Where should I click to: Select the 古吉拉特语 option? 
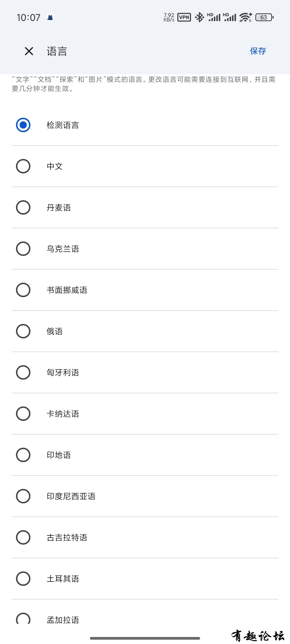(145, 537)
